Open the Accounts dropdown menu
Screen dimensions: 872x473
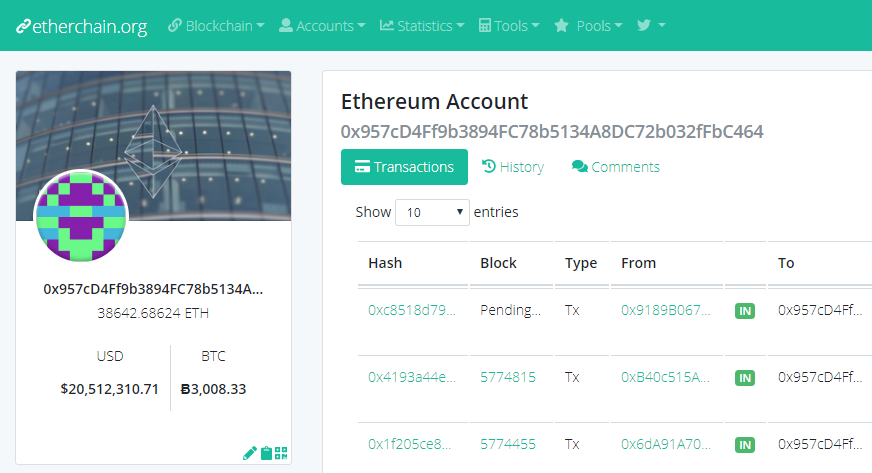(322, 26)
